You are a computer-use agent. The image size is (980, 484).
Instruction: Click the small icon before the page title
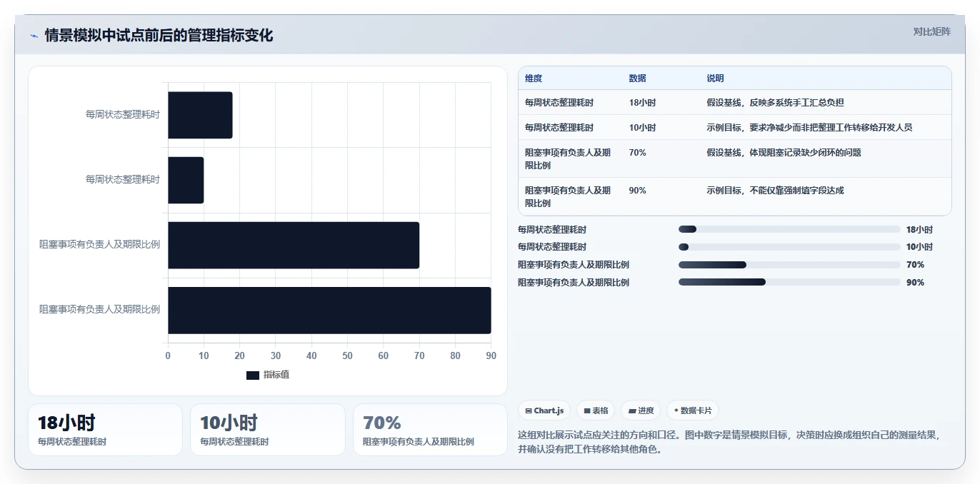pos(34,36)
